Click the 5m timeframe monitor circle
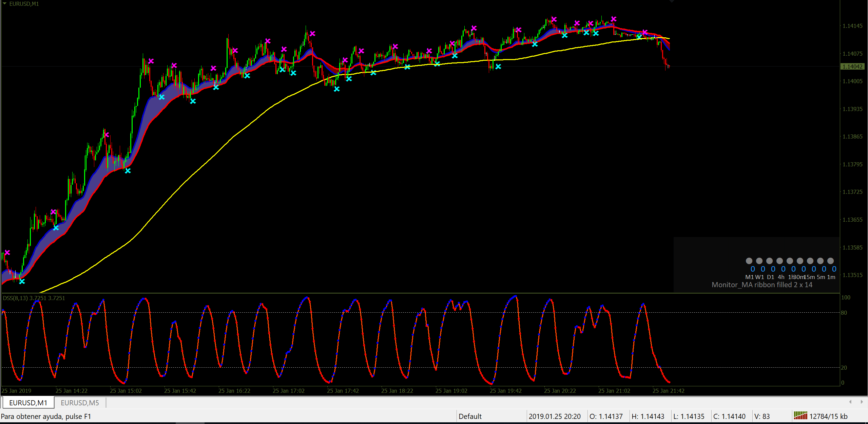 (820, 261)
